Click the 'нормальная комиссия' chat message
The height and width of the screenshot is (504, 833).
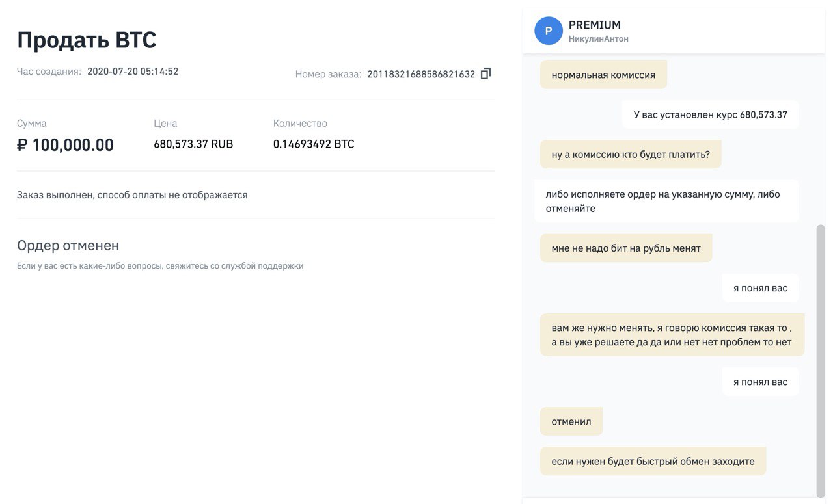[603, 75]
